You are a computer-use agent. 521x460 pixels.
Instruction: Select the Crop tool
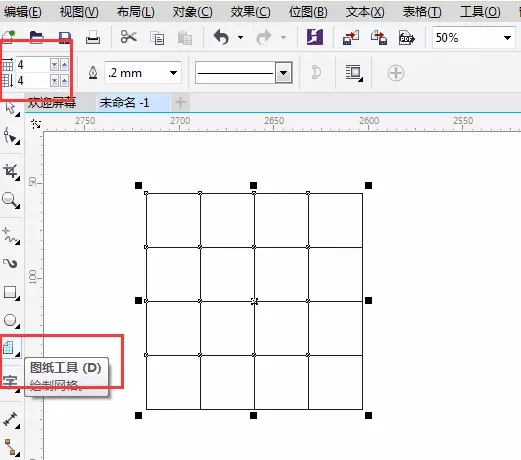click(x=11, y=171)
